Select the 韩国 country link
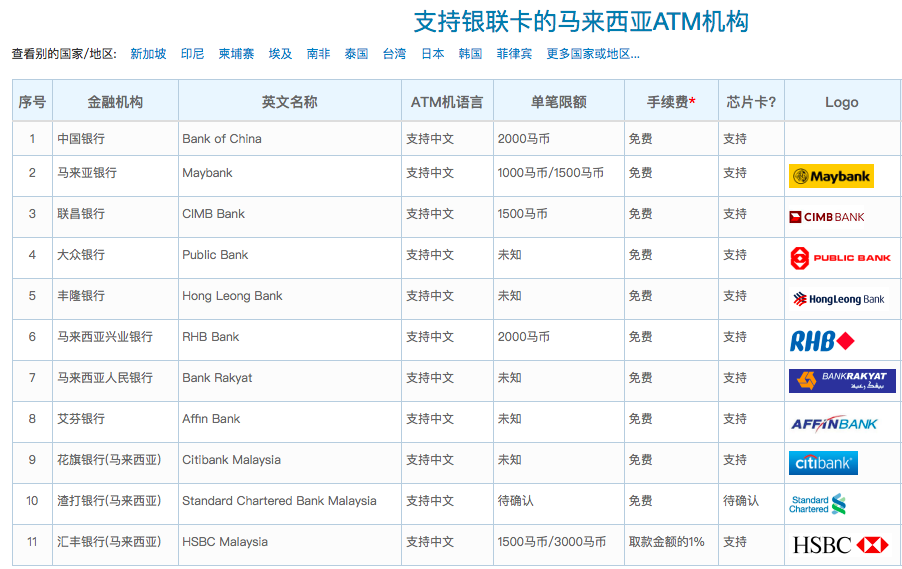902x569 pixels. click(470, 54)
